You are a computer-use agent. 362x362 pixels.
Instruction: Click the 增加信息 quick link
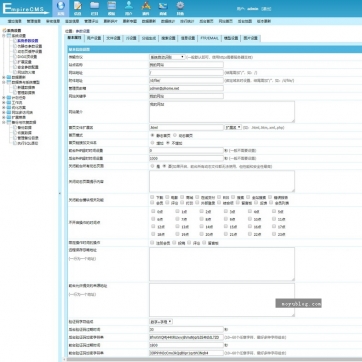point(15,21)
